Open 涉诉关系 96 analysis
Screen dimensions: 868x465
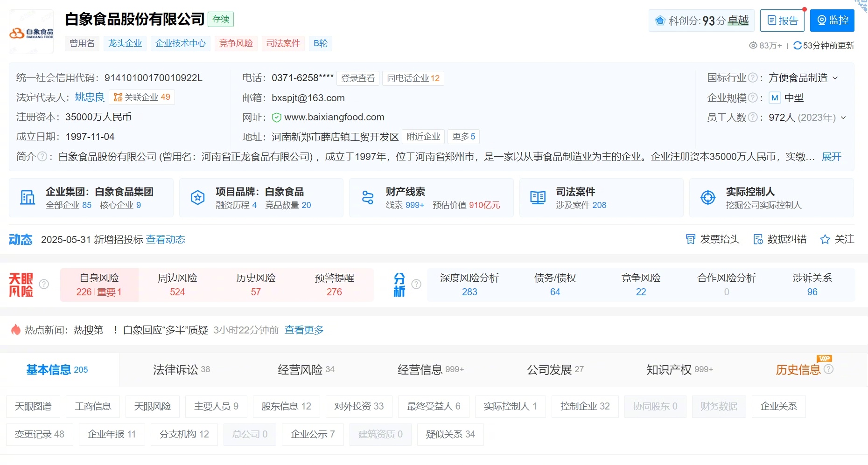(812, 285)
